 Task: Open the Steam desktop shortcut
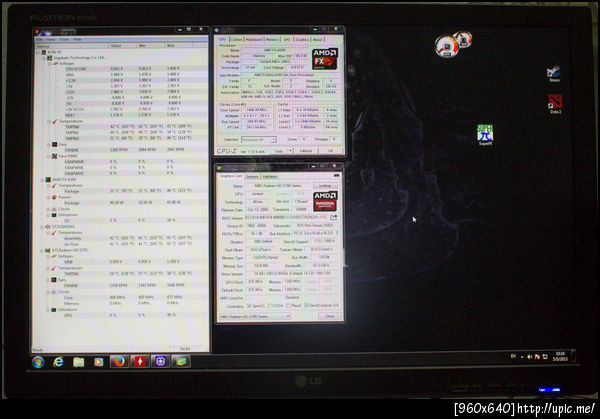pyautogui.click(x=554, y=74)
